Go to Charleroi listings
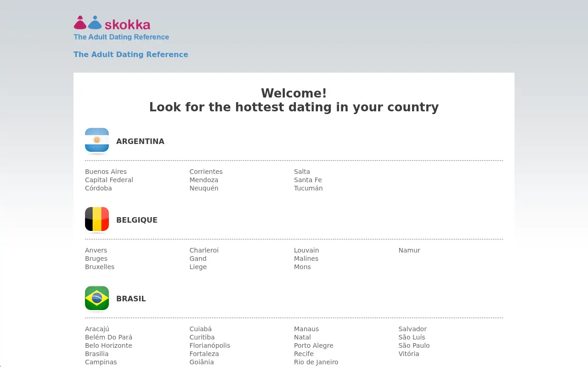 point(204,250)
